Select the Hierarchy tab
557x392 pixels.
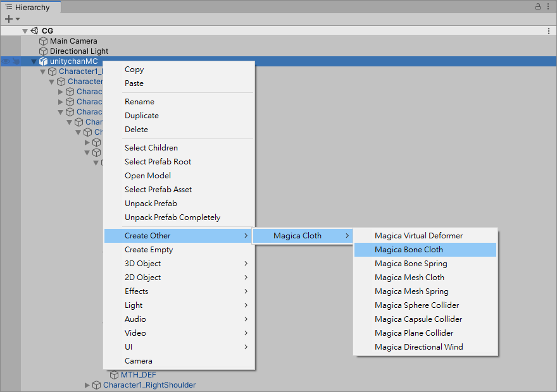31,8
